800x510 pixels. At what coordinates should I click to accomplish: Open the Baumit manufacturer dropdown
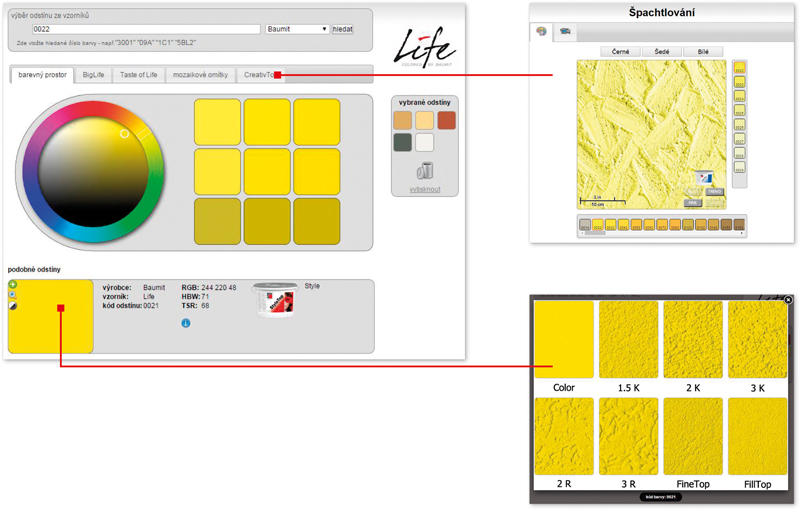click(x=297, y=29)
